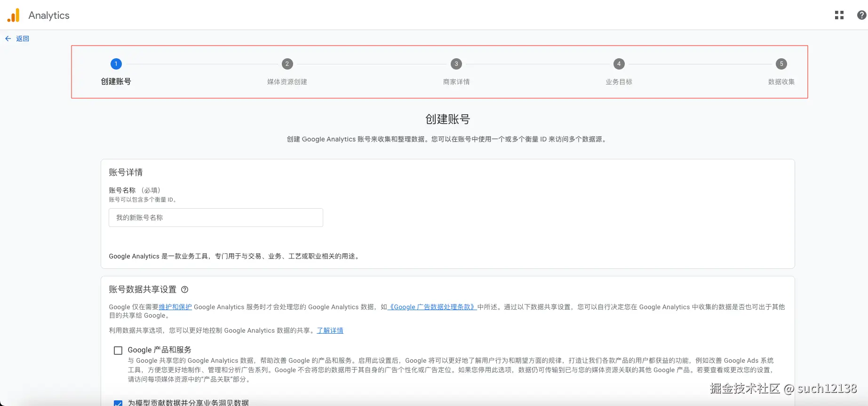
Task: Click the Google 产品和服务 label text
Action: 159,350
